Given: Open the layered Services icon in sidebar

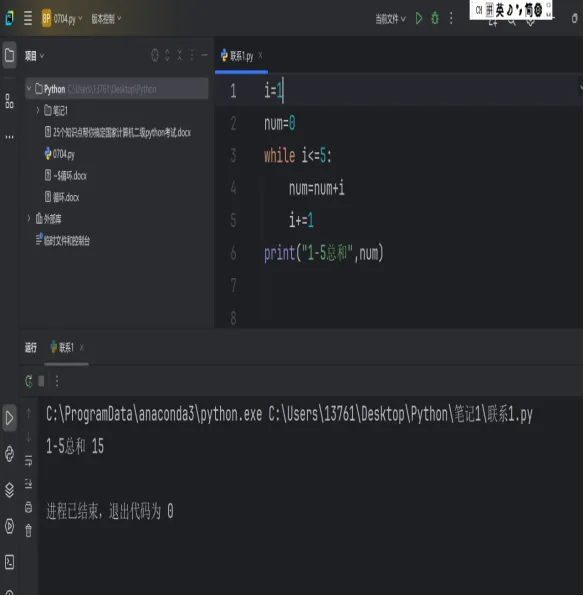Looking at the screenshot, I should 10,490.
